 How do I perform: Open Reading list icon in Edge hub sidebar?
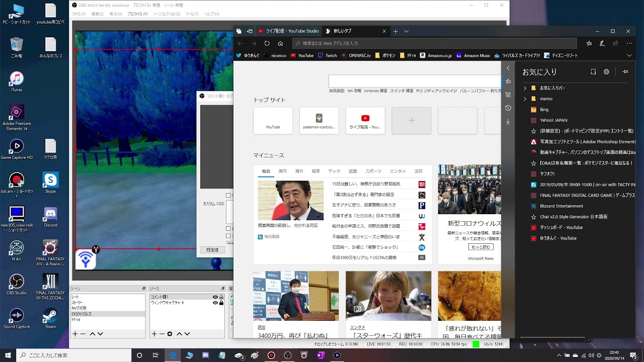pos(508,95)
